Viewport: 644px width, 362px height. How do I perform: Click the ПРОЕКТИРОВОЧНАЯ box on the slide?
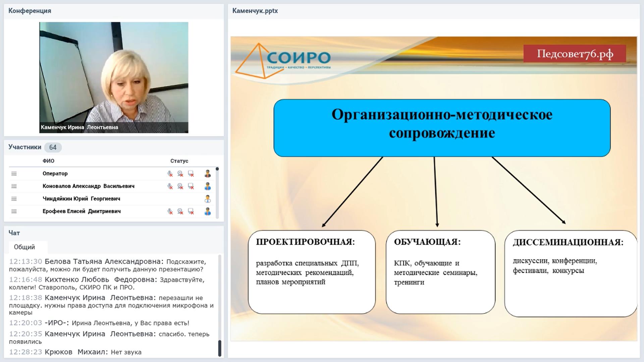point(312,272)
